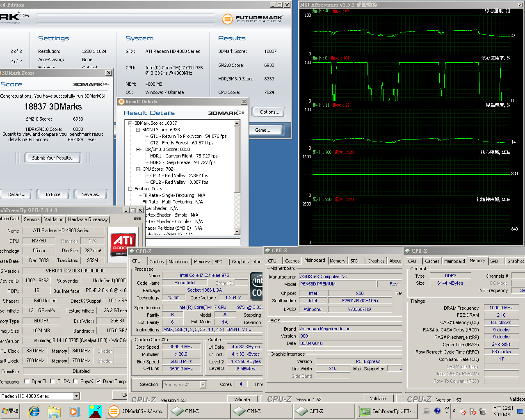Toggle the OpenCL checkbox in GPU-Z

coord(27,381)
